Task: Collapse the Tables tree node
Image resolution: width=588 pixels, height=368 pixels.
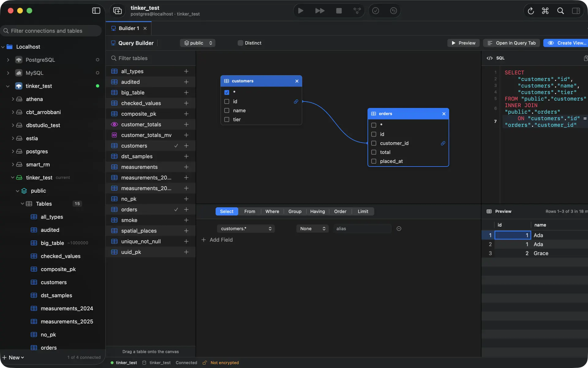Action: (22, 204)
